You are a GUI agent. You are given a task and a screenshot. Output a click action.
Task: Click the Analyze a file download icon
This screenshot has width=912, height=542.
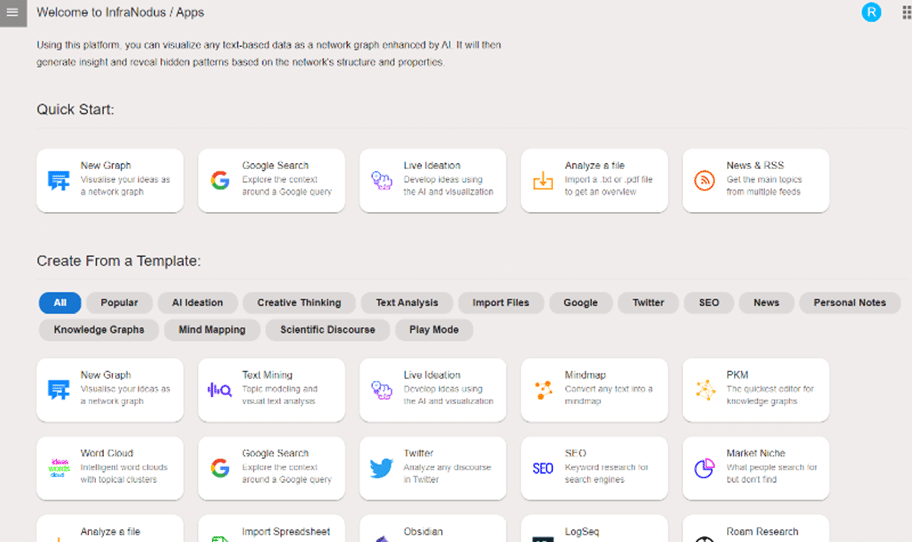(x=543, y=180)
